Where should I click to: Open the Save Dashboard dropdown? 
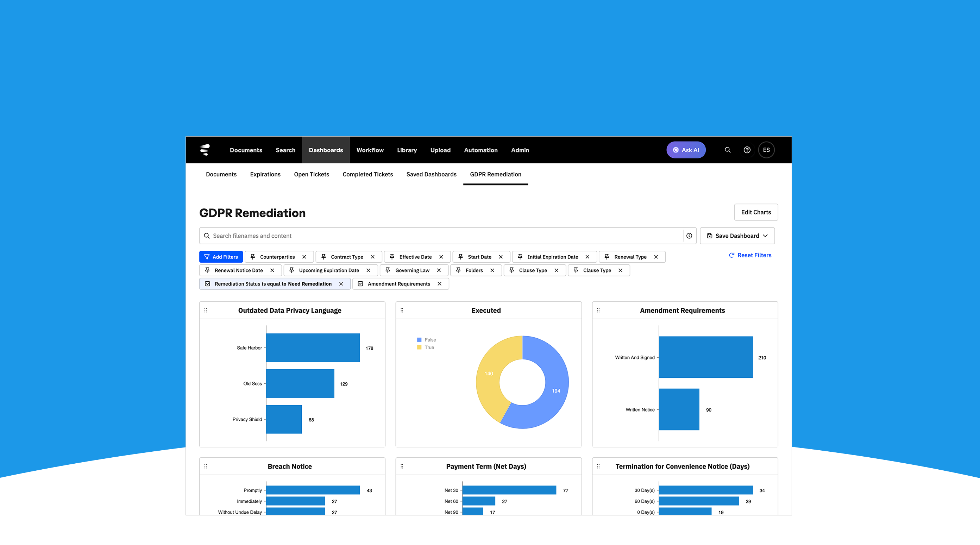pyautogui.click(x=737, y=236)
